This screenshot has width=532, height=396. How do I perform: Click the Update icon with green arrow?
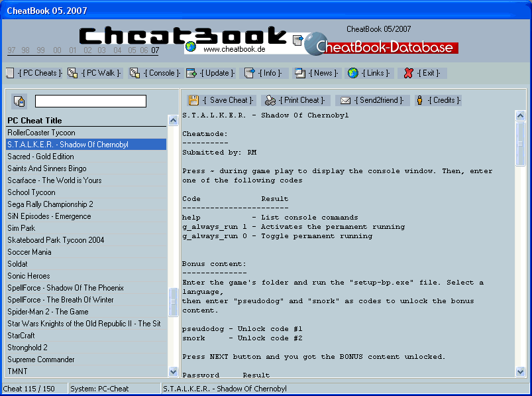pyautogui.click(x=191, y=73)
